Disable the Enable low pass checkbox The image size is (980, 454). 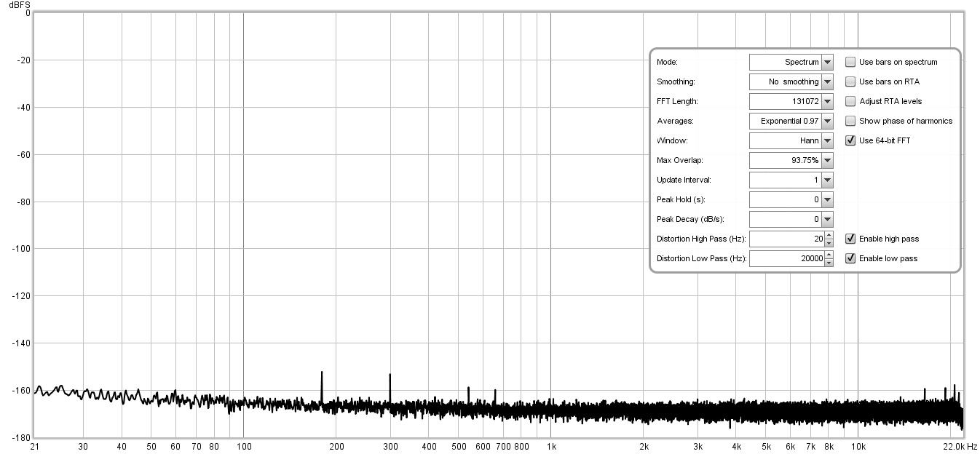850,259
